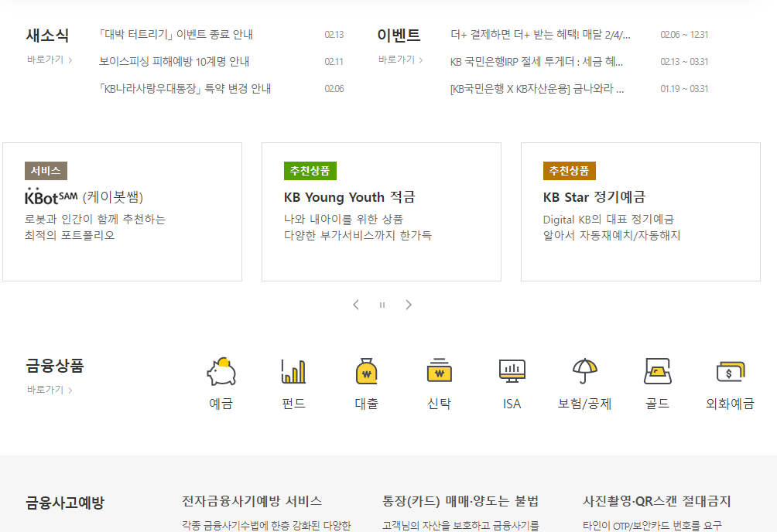Click the ISA label text

512,404
